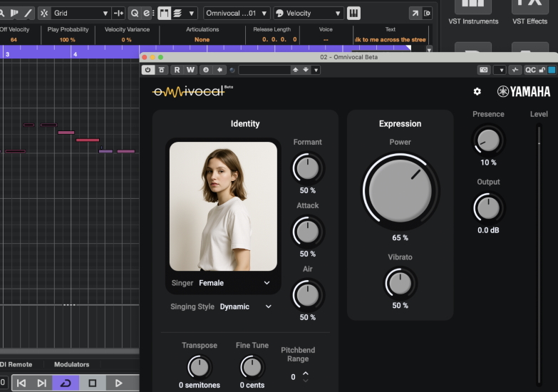This screenshot has width=558, height=392.
Task: Show the QC quick controls
Action: pyautogui.click(x=530, y=70)
